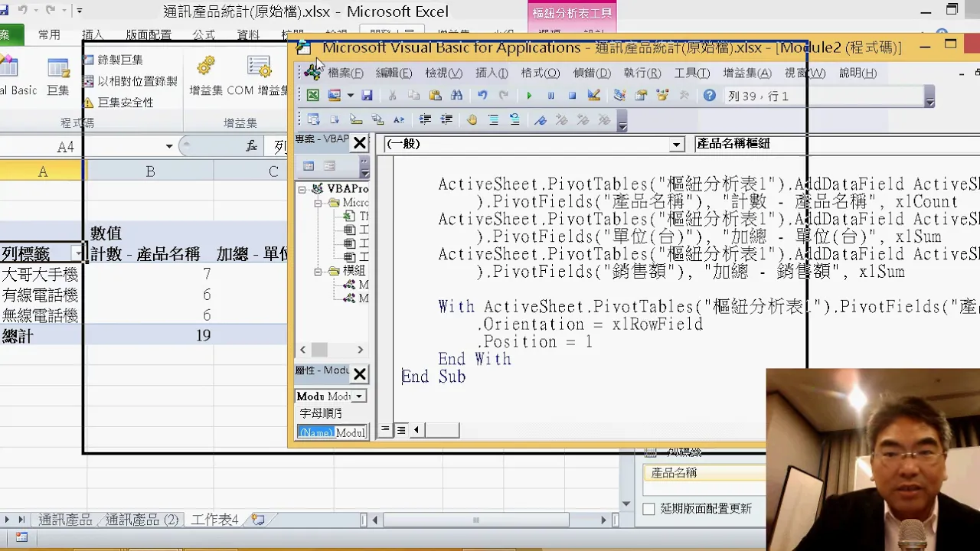Select Excel column B header

(150, 171)
